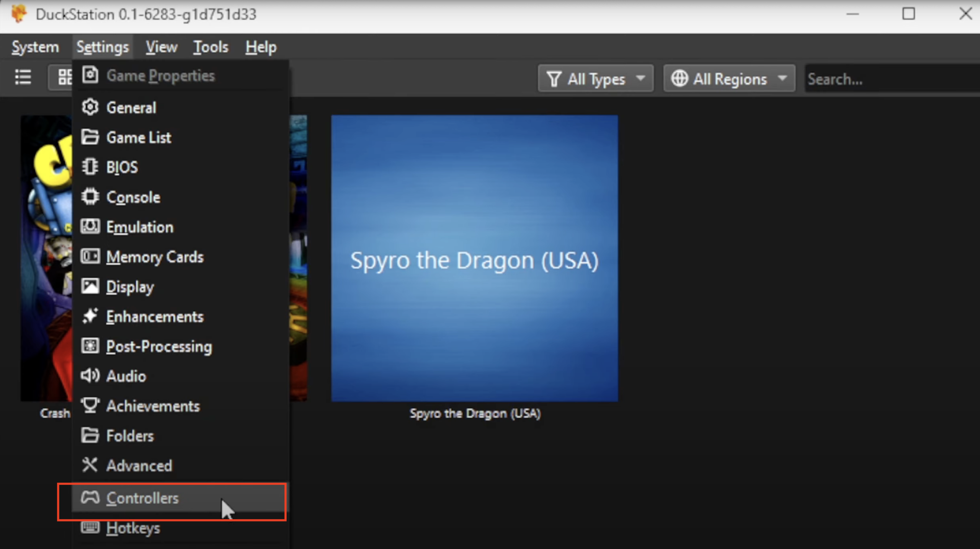Screen dimensions: 980x549
Task: Switch to list view toolbar icon
Action: point(23,78)
